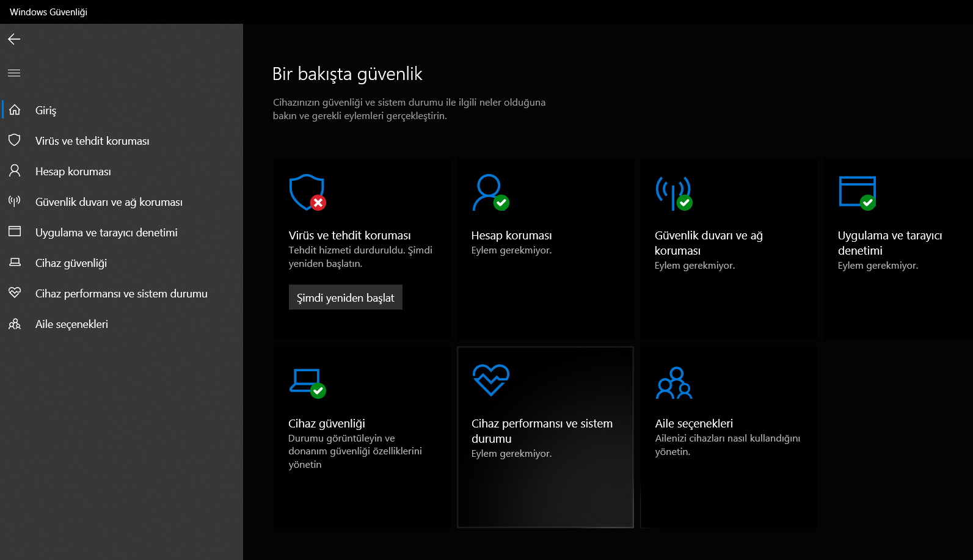Click the laptop card icon with green check
The height and width of the screenshot is (560, 973).
(x=307, y=383)
